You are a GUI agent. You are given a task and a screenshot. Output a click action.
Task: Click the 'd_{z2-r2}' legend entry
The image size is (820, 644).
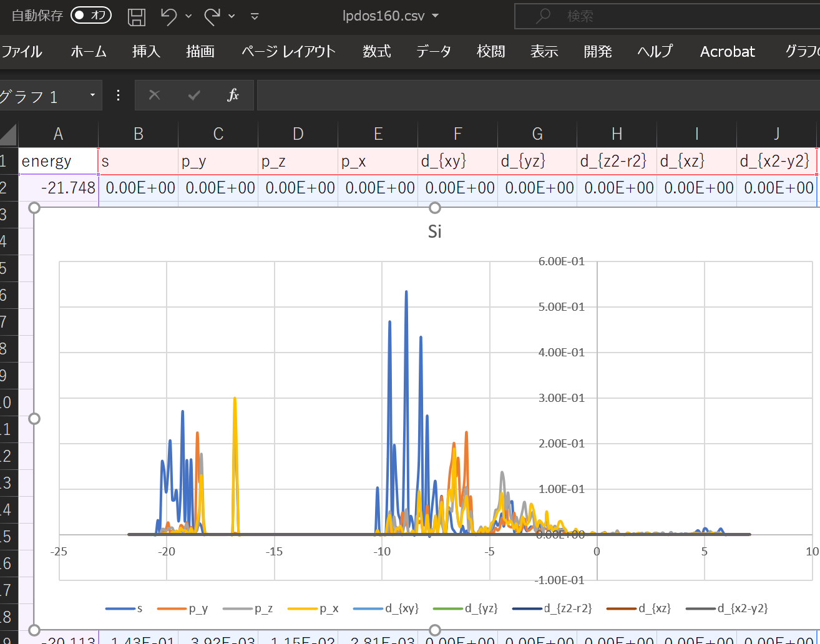coord(552,608)
